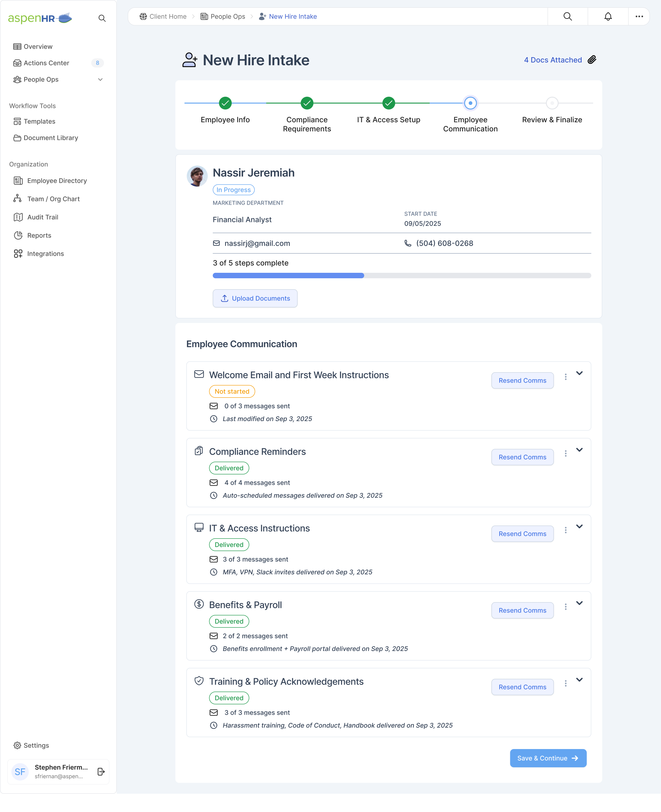Click Nassir Jeremiah's profile photo

click(x=197, y=176)
